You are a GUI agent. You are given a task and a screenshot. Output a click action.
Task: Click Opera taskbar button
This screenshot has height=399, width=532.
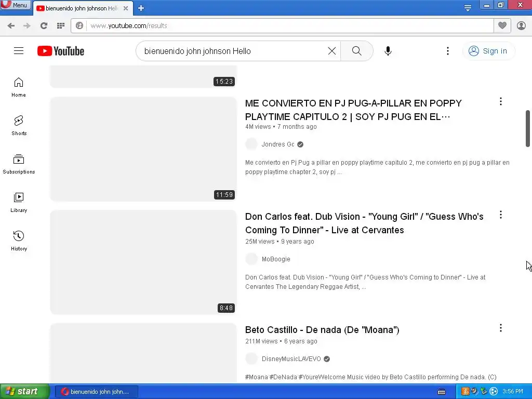[x=96, y=392]
